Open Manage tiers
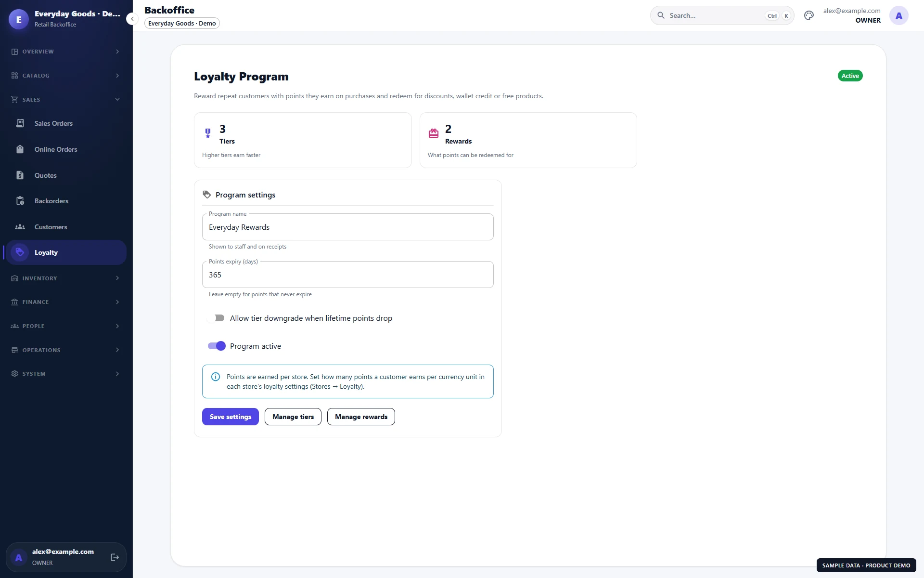 pos(293,417)
